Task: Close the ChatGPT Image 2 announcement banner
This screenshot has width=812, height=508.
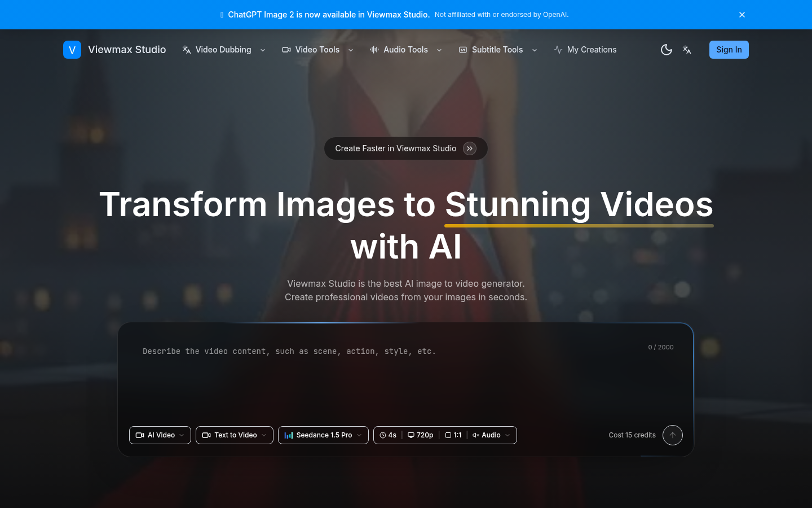Action: [742, 15]
